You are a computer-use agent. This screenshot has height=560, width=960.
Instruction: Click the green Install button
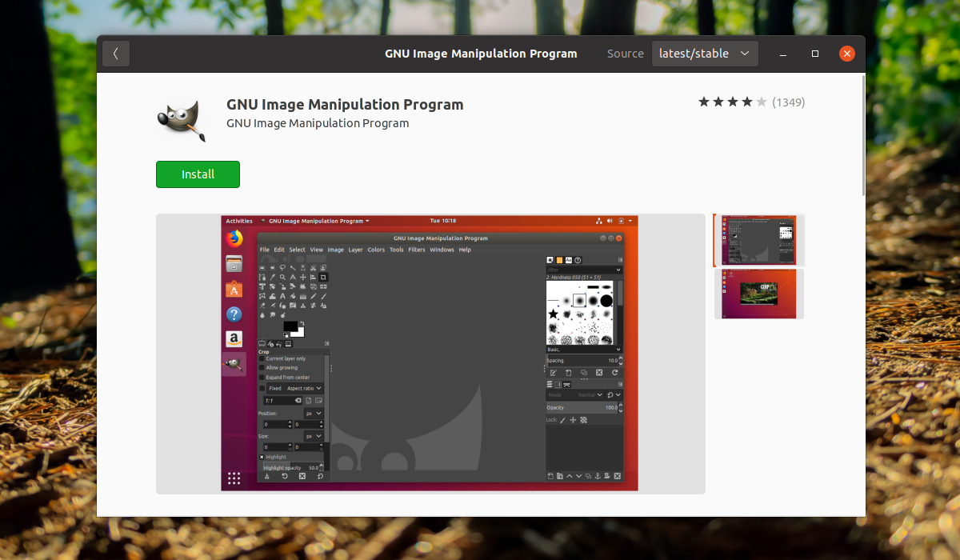click(198, 174)
